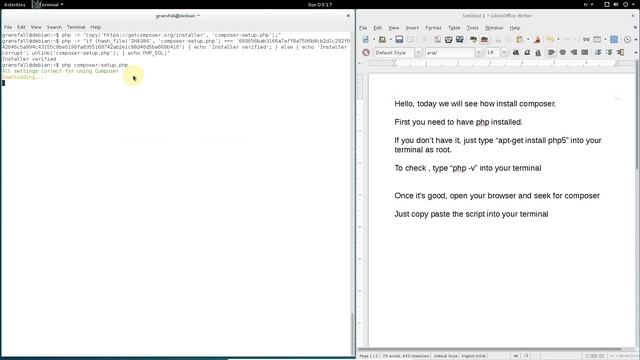640x360 pixels.
Task: Click English (USA) language in status bar
Action: (473, 356)
